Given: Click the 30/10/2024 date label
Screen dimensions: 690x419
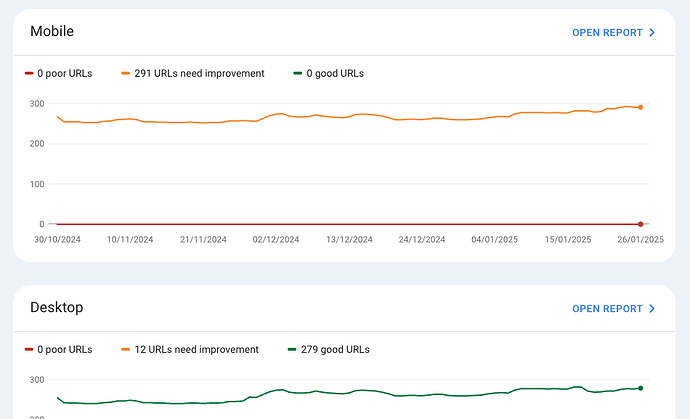Looking at the screenshot, I should pos(58,239).
